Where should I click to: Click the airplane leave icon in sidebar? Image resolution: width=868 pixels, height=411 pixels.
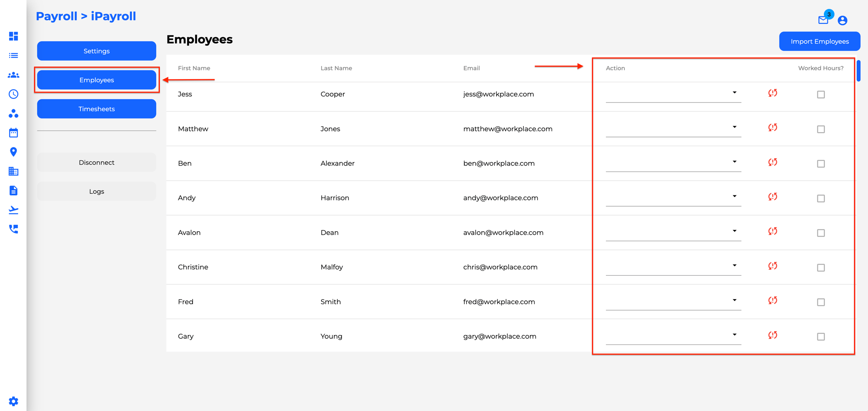click(13, 210)
